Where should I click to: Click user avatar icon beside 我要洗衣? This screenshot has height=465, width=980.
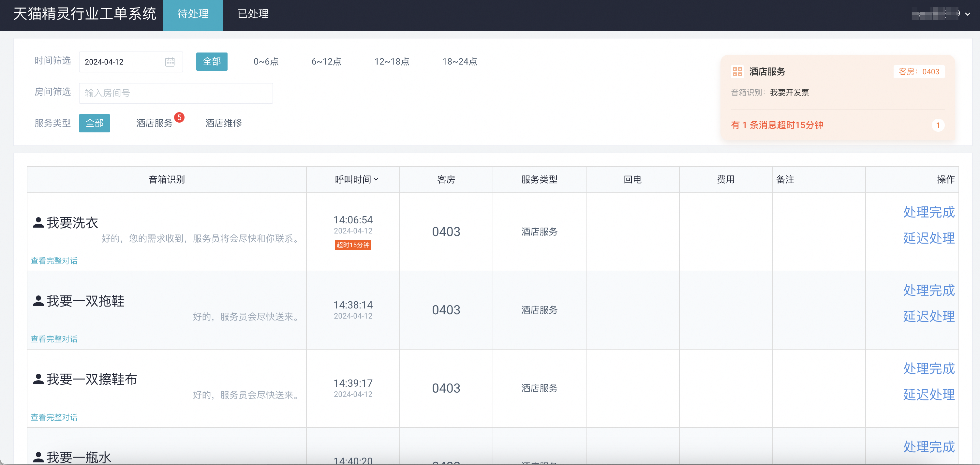coord(38,223)
